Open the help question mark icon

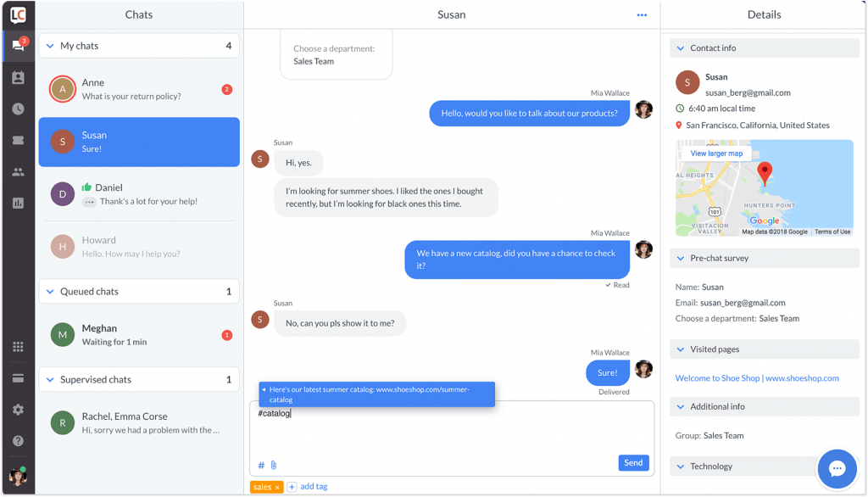click(18, 439)
